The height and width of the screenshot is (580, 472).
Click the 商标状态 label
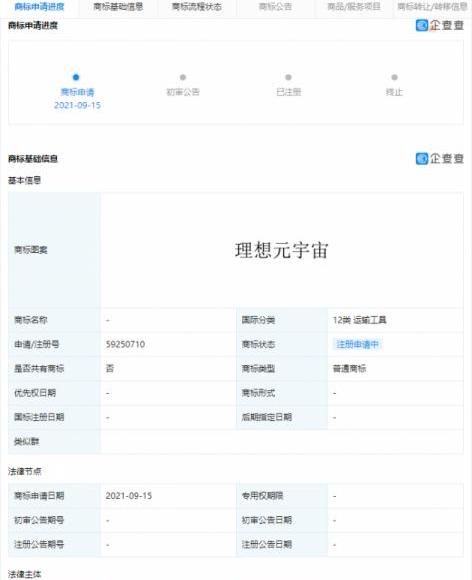(258, 344)
